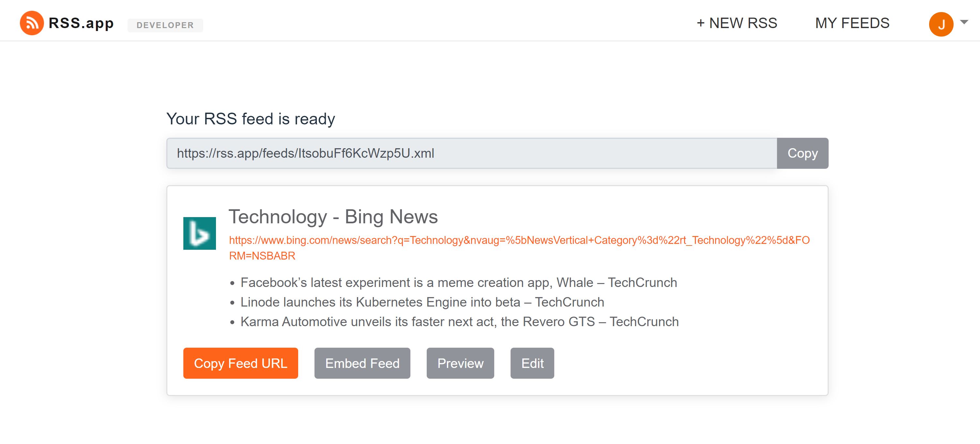
Task: Click the Edit button for the feed
Action: [532, 363]
